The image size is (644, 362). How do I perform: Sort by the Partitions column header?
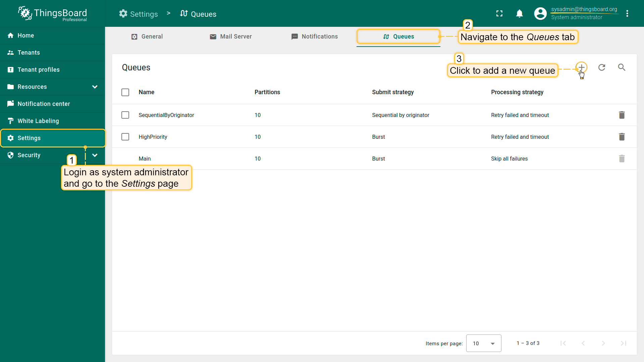pyautogui.click(x=267, y=92)
